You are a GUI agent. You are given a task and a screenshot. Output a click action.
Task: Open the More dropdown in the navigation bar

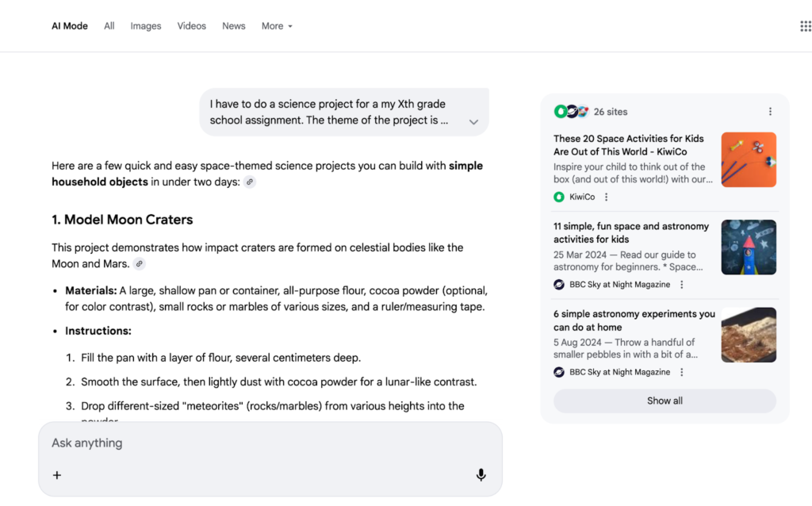(x=276, y=25)
